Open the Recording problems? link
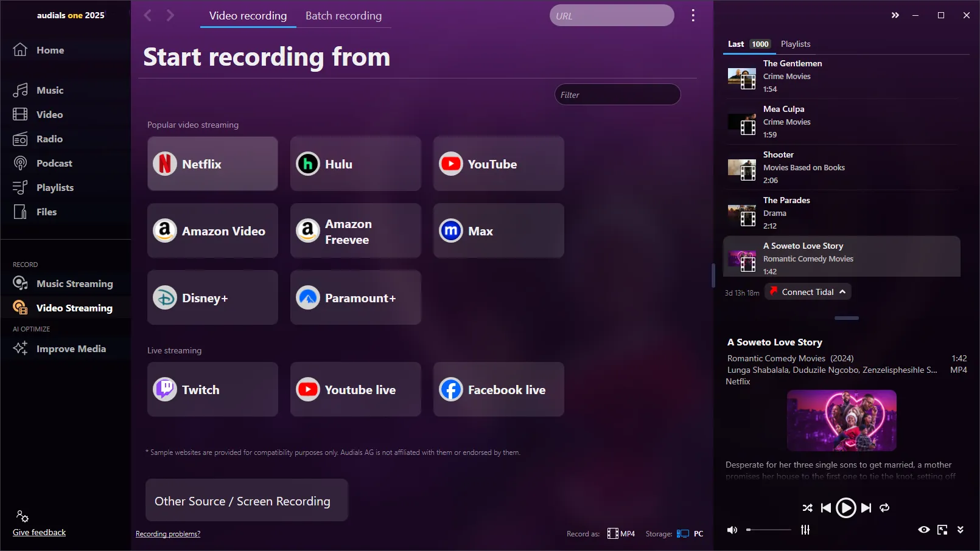The height and width of the screenshot is (551, 980). (x=168, y=534)
